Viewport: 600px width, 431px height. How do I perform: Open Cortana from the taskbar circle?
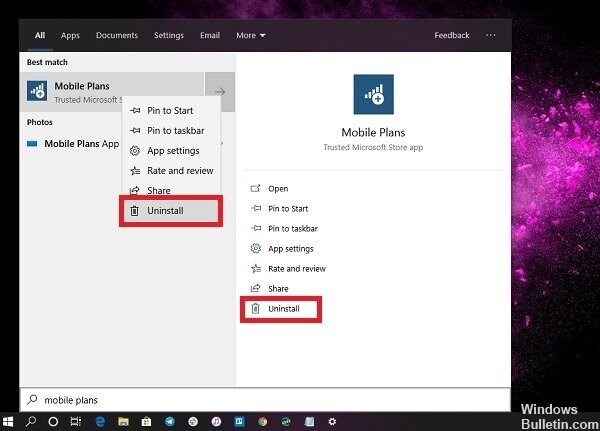53,422
